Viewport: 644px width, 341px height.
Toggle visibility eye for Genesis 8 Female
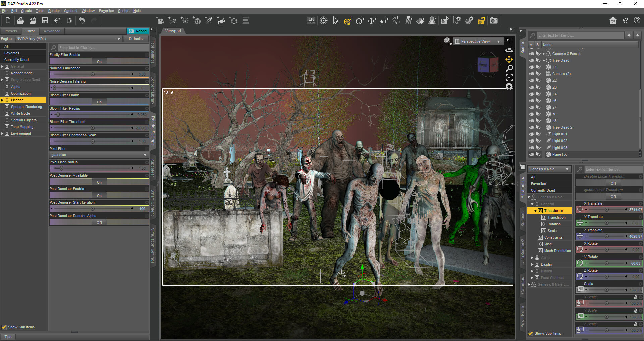click(x=532, y=54)
